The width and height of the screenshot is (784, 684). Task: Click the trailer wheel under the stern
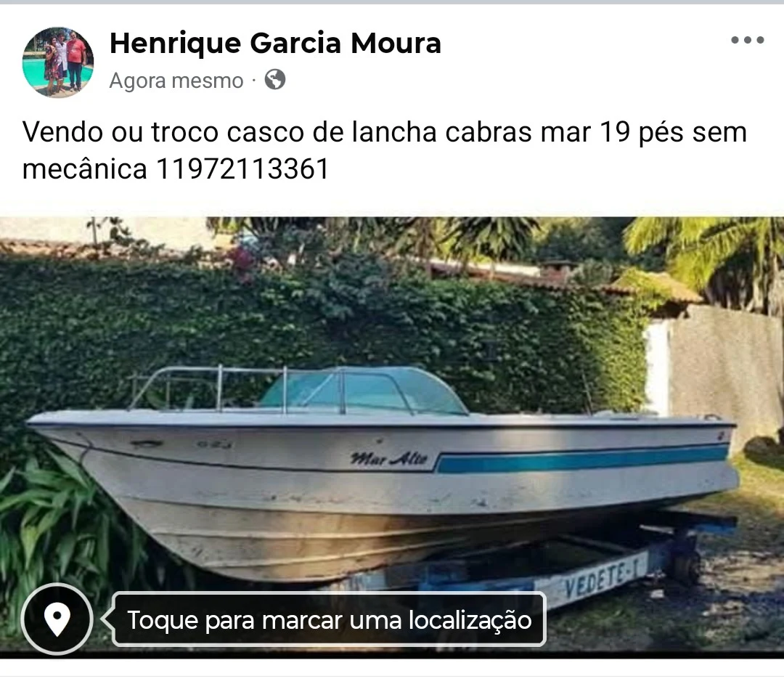(x=685, y=565)
